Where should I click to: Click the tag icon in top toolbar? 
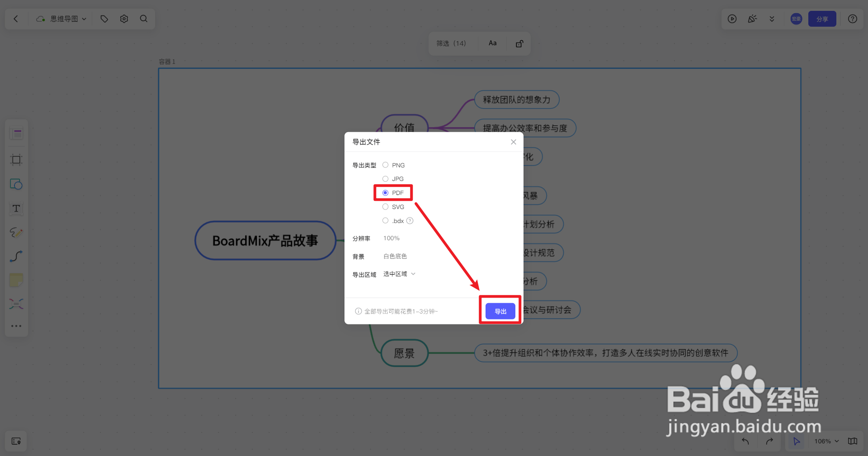point(104,19)
